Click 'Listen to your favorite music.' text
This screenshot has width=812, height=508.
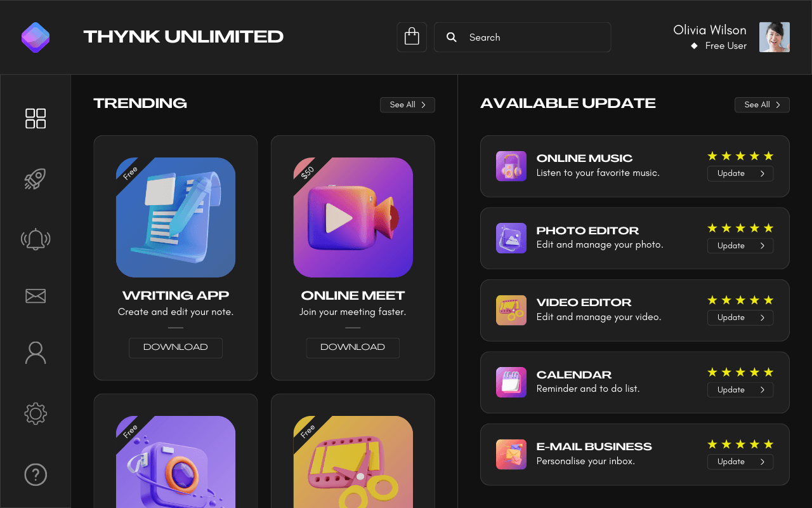(598, 173)
